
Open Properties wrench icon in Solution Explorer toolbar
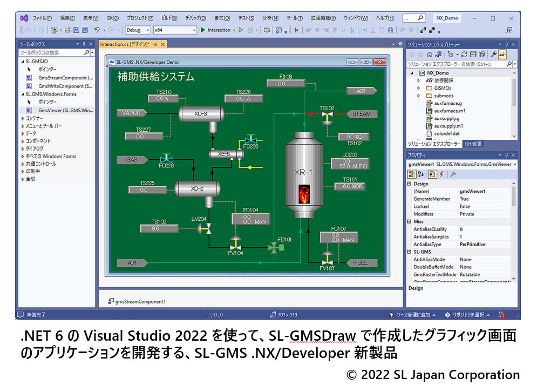pyautogui.click(x=493, y=55)
